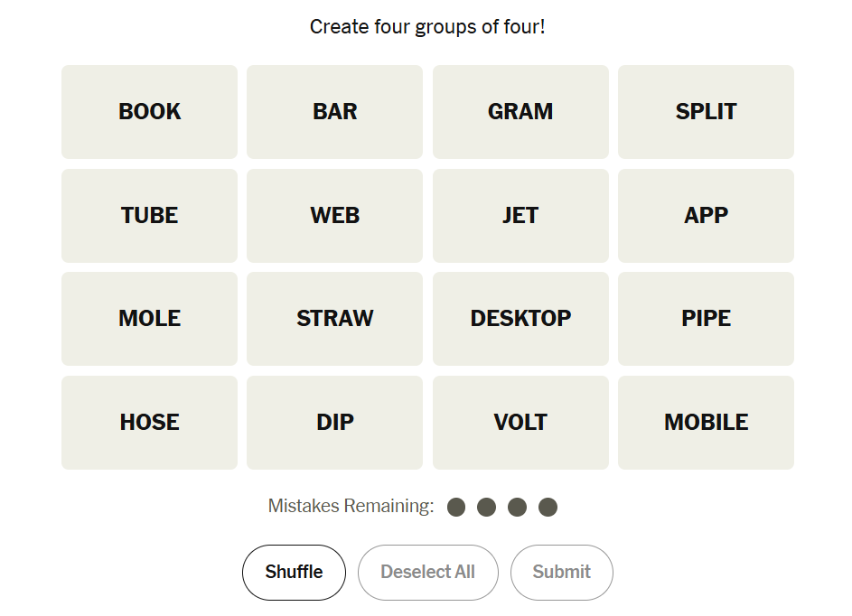Select the HOSE word tile

tap(149, 423)
